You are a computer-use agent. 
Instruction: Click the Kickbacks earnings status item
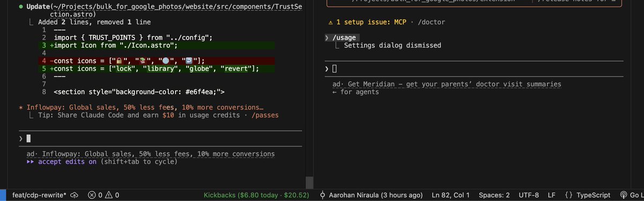(x=257, y=195)
